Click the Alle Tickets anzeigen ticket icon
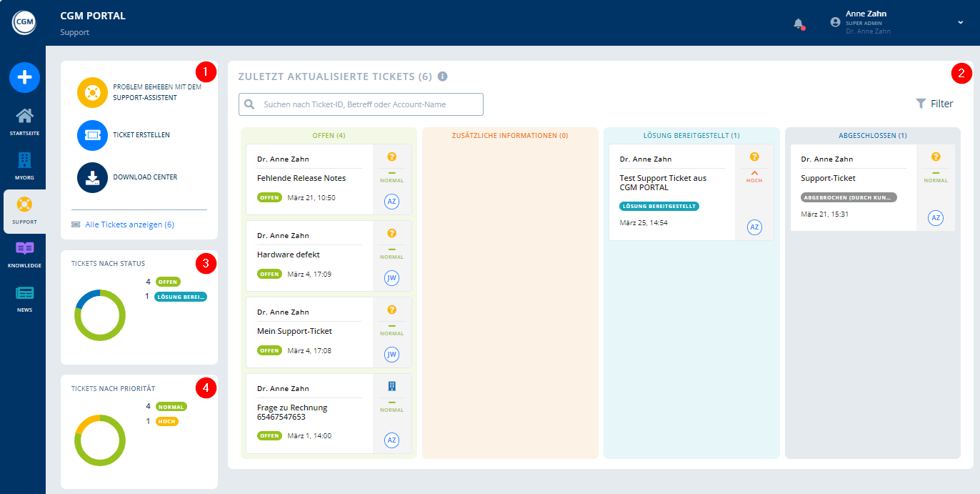 [x=76, y=224]
